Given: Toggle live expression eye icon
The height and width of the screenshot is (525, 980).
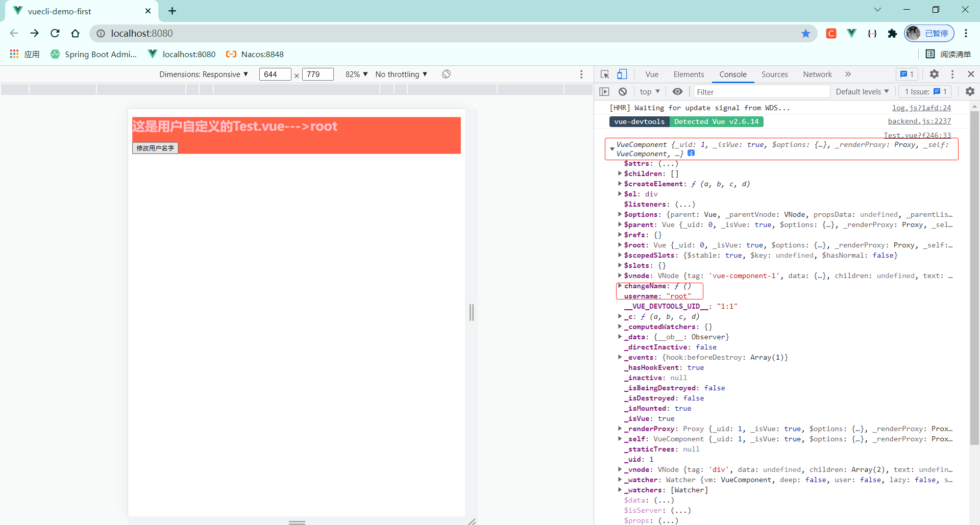Looking at the screenshot, I should coord(677,92).
